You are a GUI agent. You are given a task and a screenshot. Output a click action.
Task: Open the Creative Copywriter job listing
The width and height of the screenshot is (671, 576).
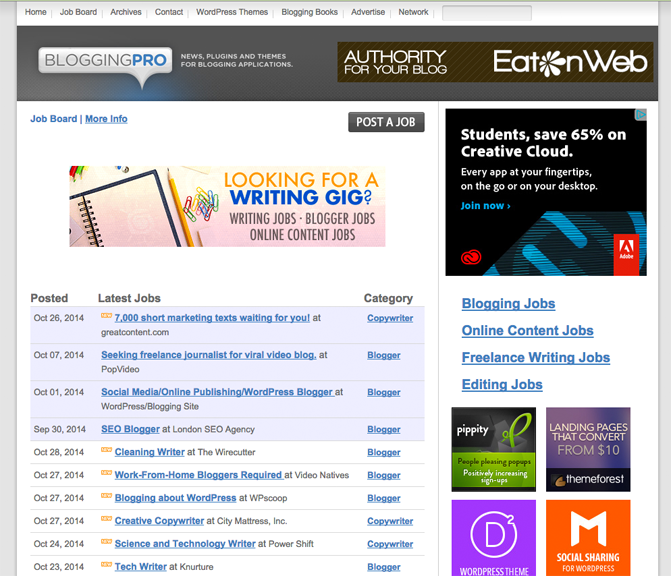[159, 521]
